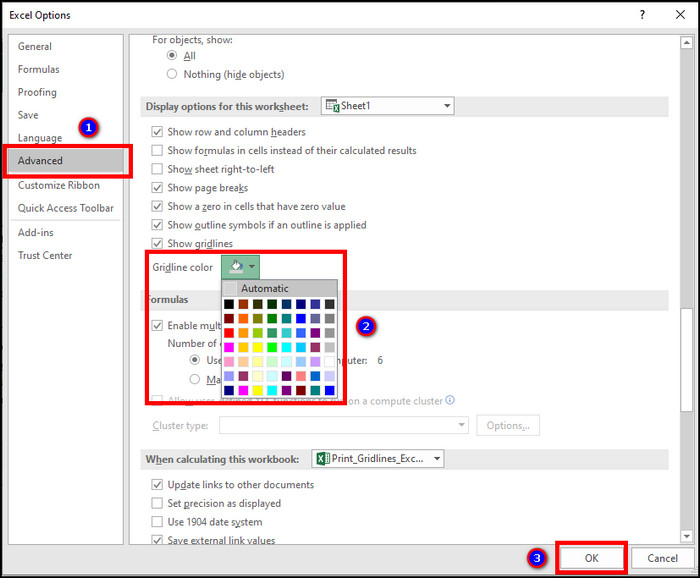Select the All objects radio button
The width and height of the screenshot is (700, 578).
pos(172,55)
